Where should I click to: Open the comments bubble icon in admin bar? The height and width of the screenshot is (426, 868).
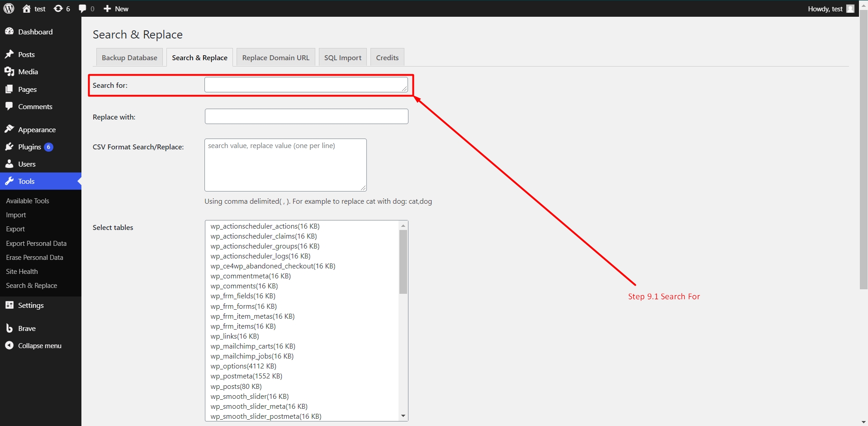[82, 9]
